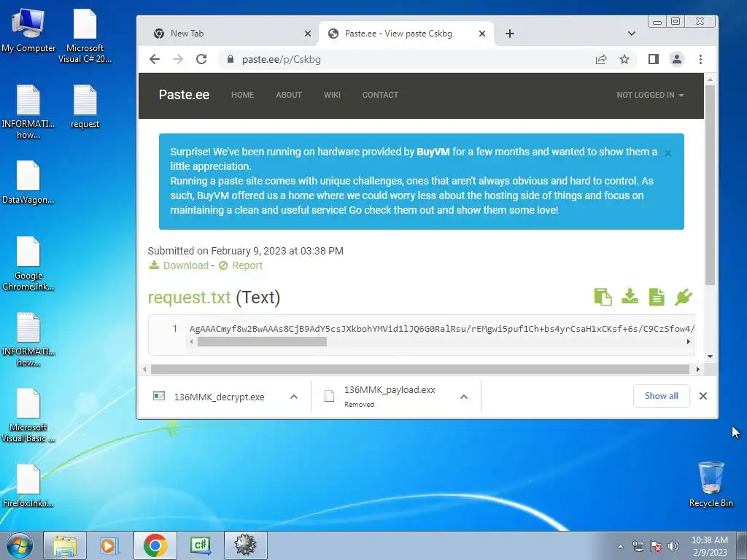Screen dimensions: 747x560
Task: Open the My Computer desktop icon
Action: (28, 30)
